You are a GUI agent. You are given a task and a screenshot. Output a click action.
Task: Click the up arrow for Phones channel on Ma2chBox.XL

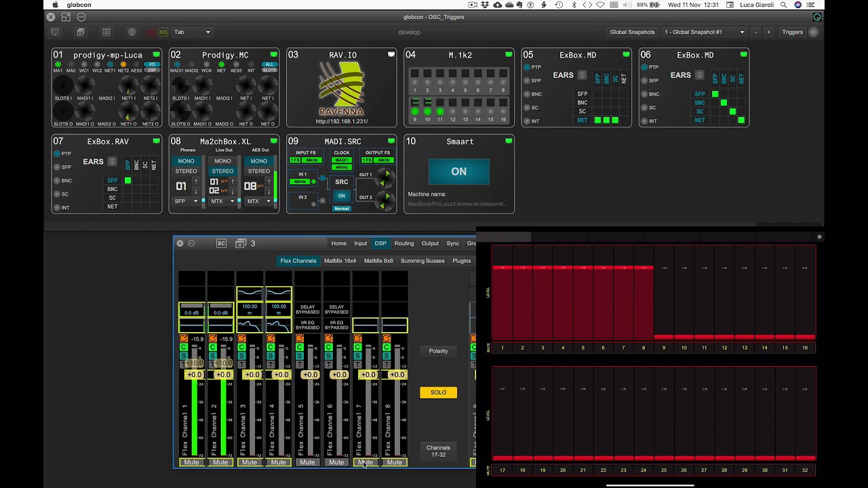(196, 182)
